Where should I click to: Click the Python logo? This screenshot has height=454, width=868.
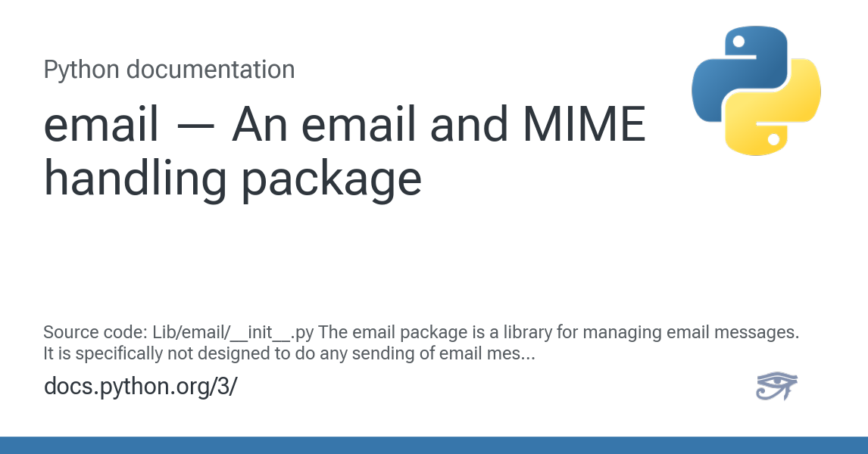click(756, 91)
